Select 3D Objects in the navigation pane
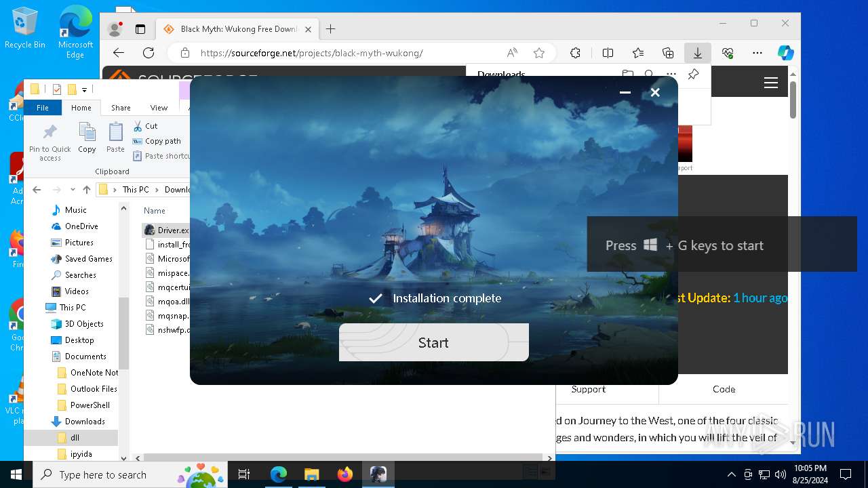Image resolution: width=868 pixels, height=488 pixels. [84, 324]
